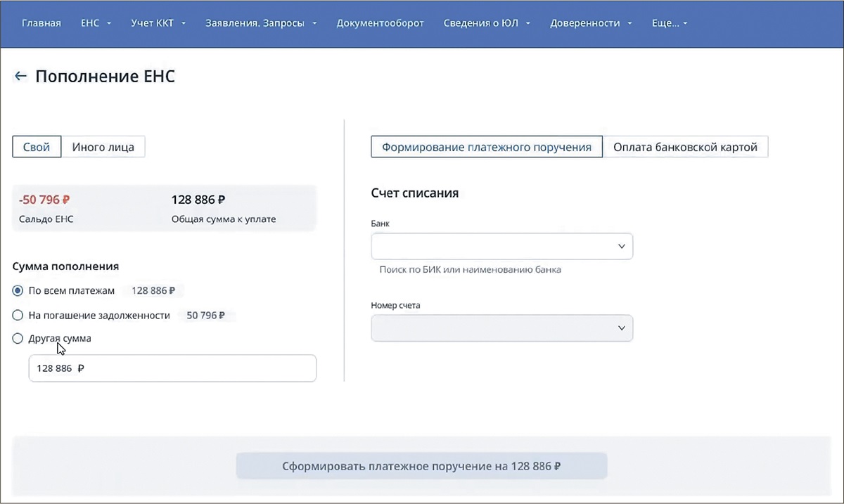Click the amount input field with 128 886 ₽
The height and width of the screenshot is (504, 844).
point(172,368)
